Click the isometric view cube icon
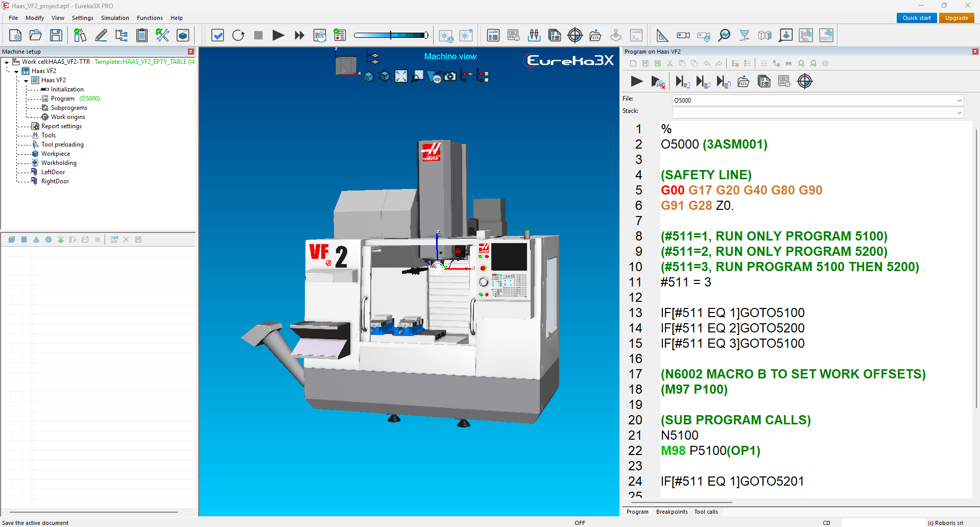 (369, 76)
